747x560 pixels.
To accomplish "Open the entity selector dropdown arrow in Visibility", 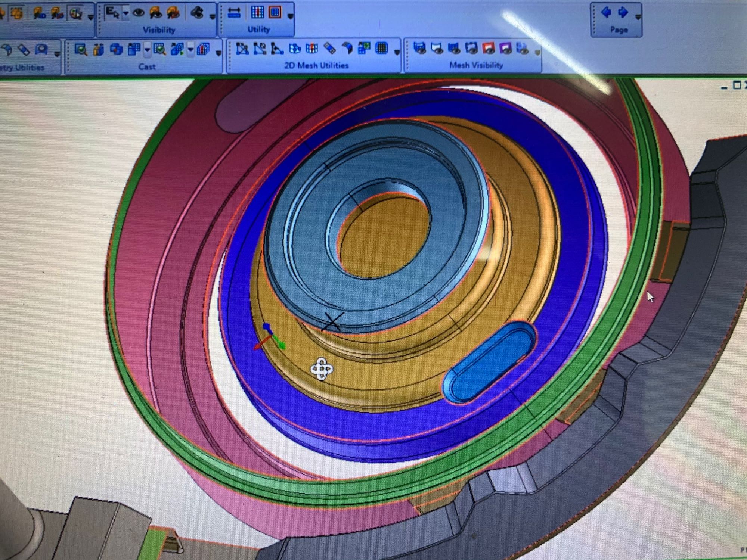I will tap(126, 14).
